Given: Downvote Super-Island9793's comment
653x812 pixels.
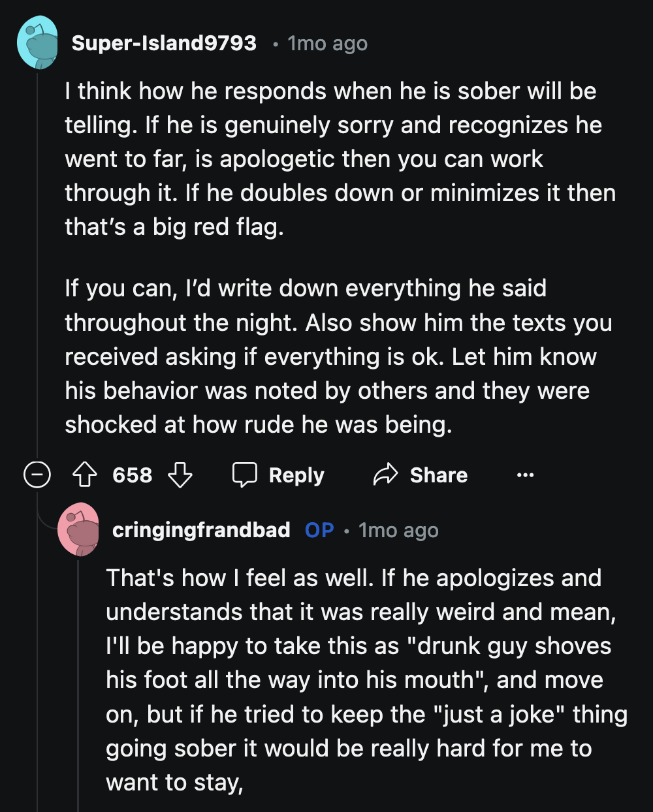Looking at the screenshot, I should coord(181,475).
